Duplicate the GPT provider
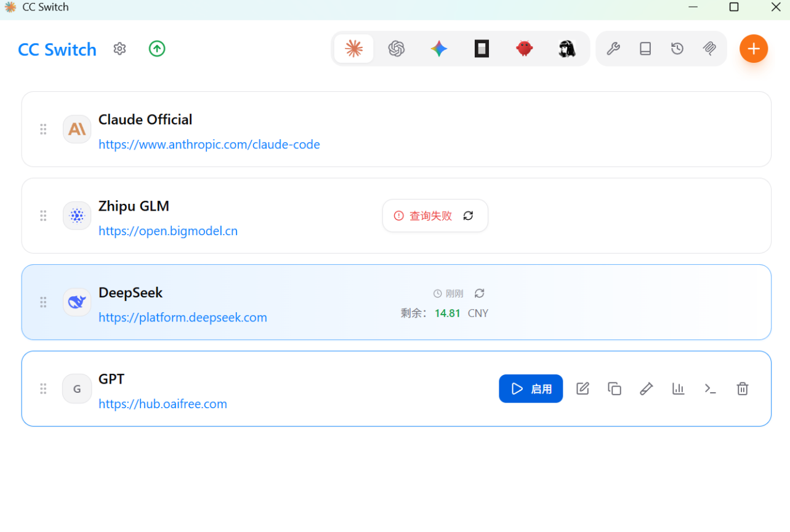This screenshot has width=790, height=532. click(615, 389)
